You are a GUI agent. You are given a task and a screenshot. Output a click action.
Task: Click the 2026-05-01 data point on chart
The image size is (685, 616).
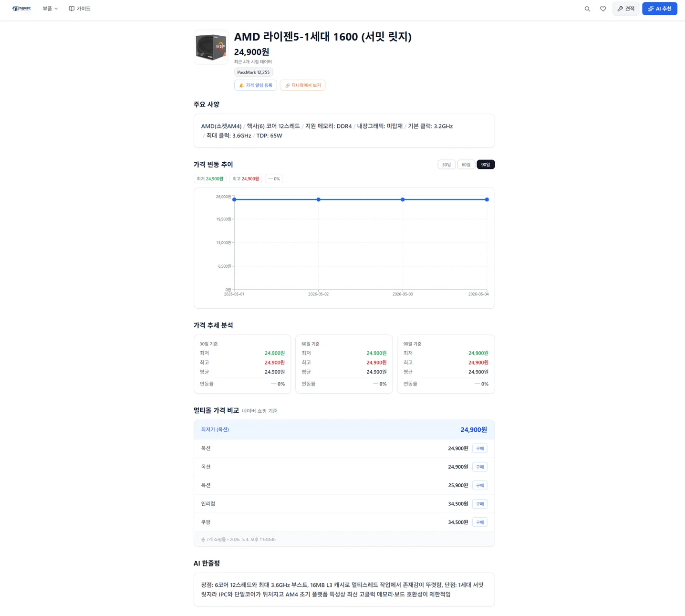tap(234, 199)
